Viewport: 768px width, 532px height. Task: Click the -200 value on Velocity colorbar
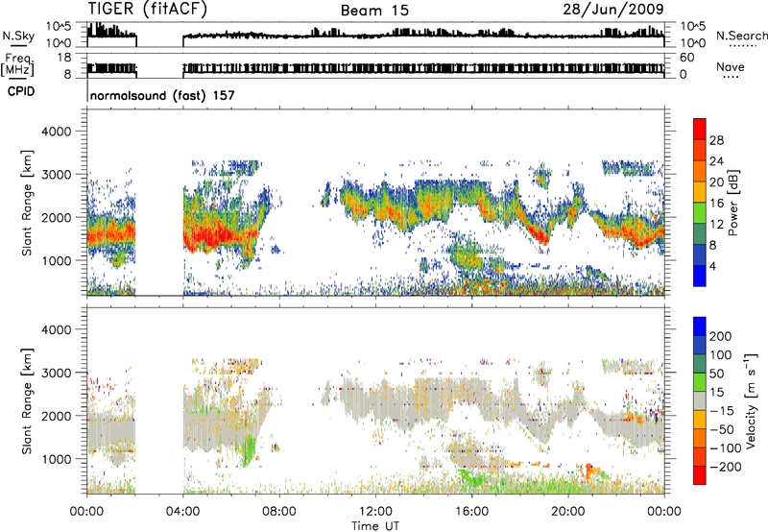pos(726,467)
